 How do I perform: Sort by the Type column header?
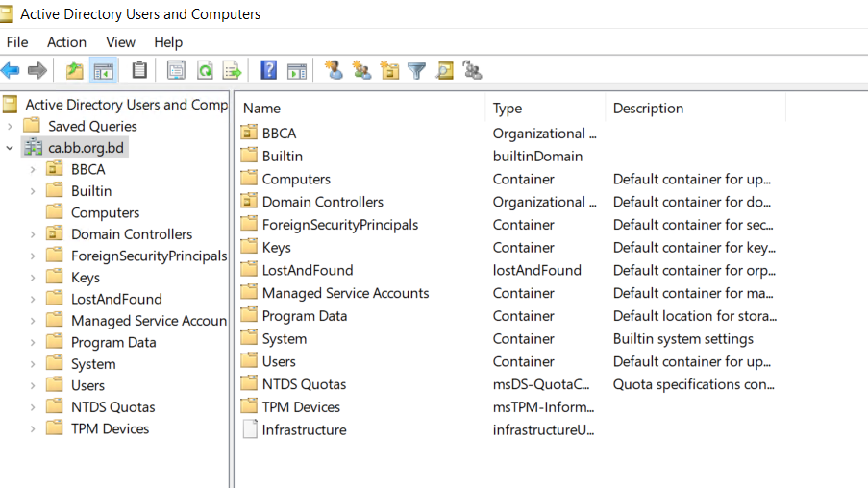pyautogui.click(x=545, y=108)
